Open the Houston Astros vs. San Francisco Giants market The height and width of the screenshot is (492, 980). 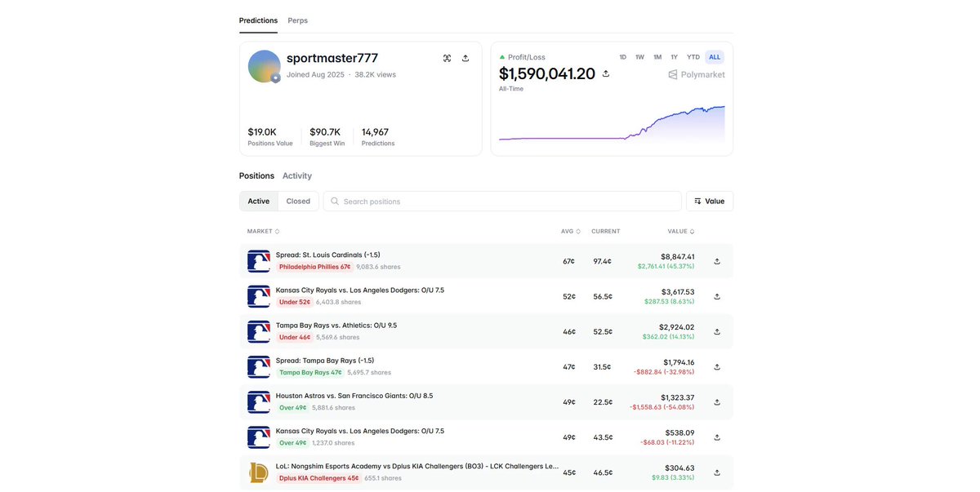354,396
